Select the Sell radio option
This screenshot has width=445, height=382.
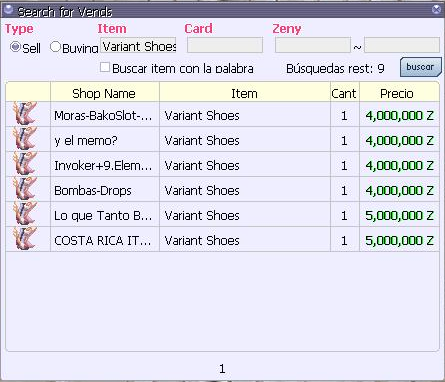15,47
